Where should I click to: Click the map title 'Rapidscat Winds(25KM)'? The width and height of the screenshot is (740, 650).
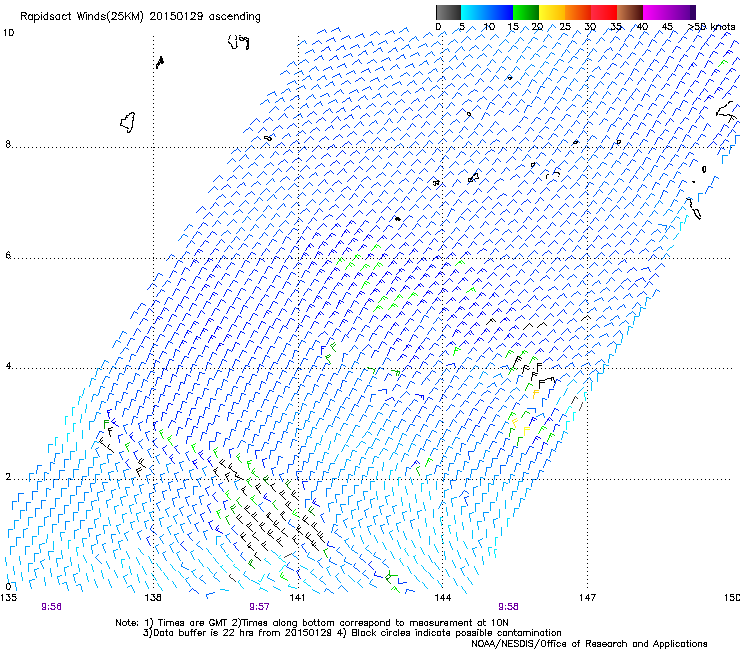click(x=82, y=17)
